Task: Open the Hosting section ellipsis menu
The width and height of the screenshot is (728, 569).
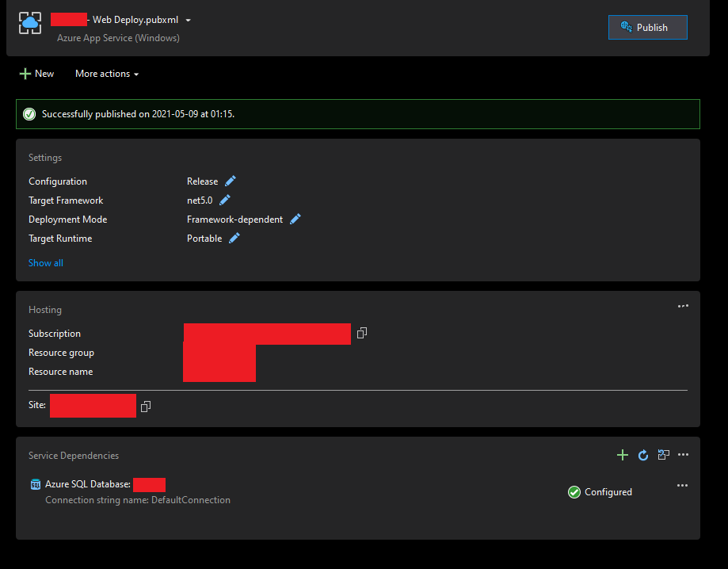Action: [683, 306]
